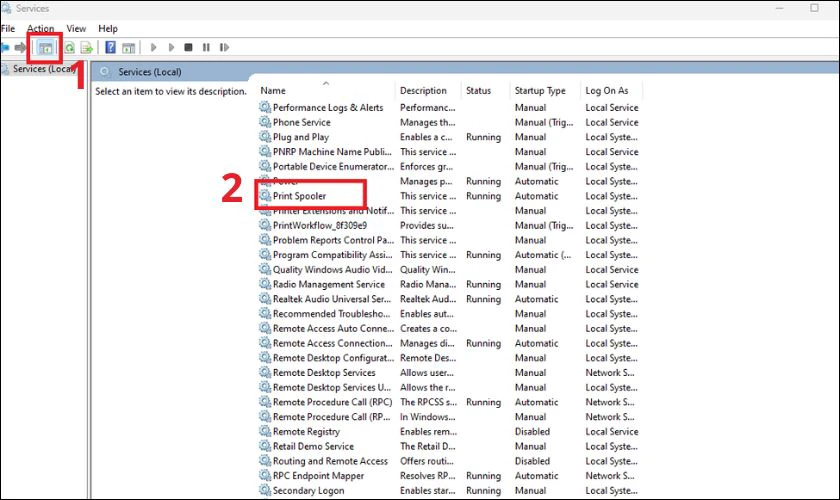This screenshot has width=840, height=500.
Task: Sort by the Startup Type column header
Action: pos(540,91)
